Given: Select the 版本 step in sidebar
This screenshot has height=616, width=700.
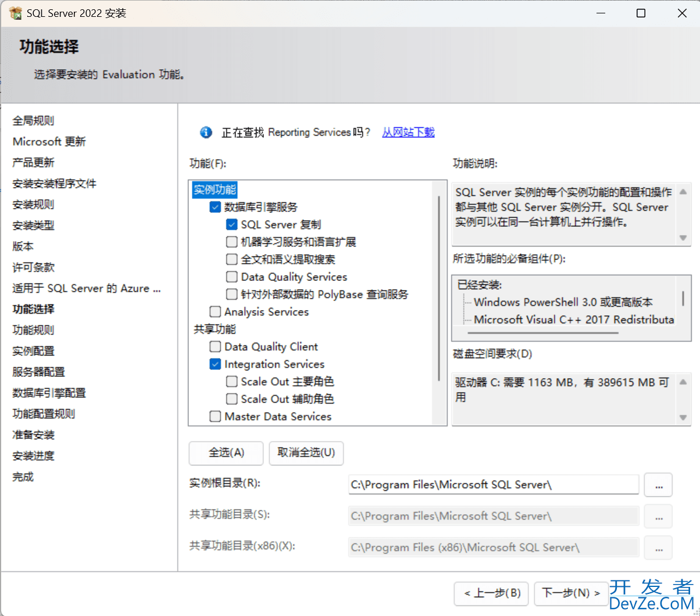Looking at the screenshot, I should tap(23, 246).
